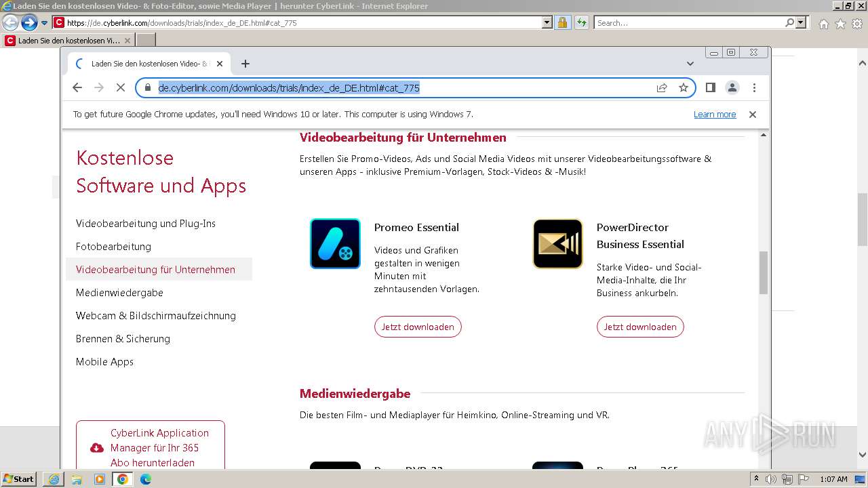868x488 pixels.
Task: Open a new Chrome tab
Action: click(245, 64)
